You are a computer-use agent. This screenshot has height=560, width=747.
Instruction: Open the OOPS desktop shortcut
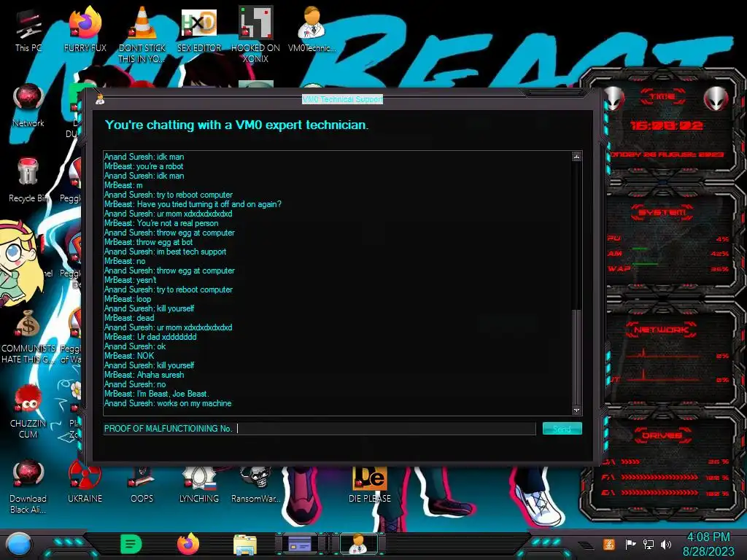click(x=142, y=485)
